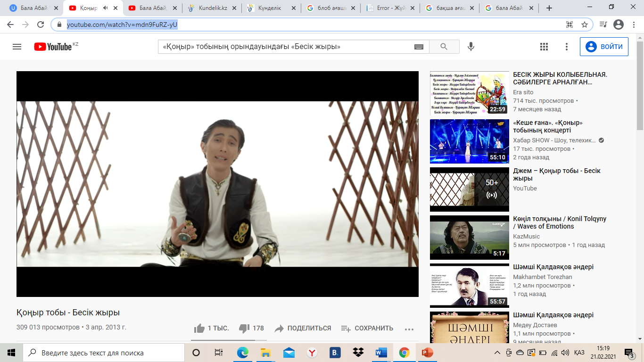Open the KazMusic channel link
644x362 pixels.
coord(526,237)
